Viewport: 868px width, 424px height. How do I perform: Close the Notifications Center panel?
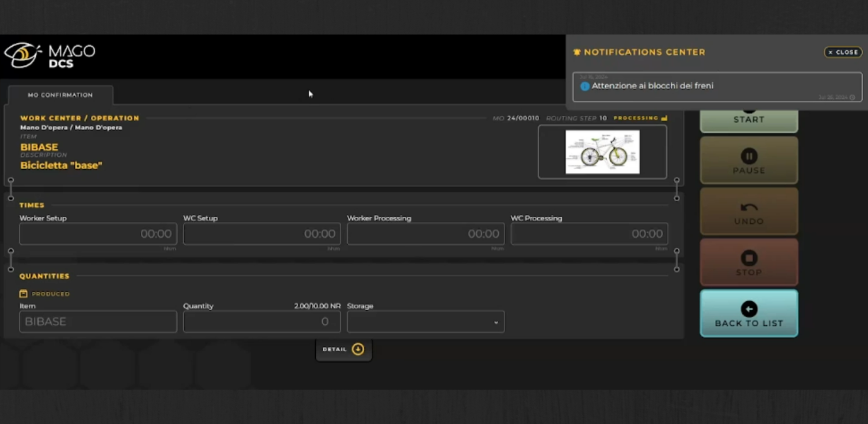(843, 52)
